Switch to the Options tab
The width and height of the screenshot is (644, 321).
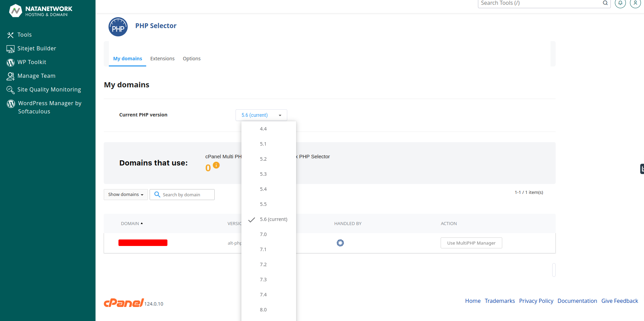coord(192,59)
